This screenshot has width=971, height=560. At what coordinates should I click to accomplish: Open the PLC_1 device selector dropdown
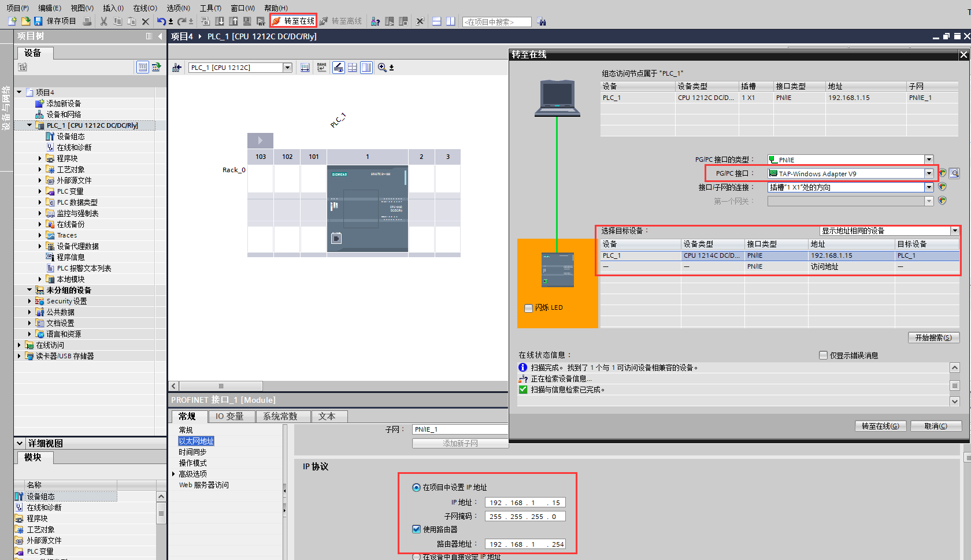pyautogui.click(x=287, y=68)
